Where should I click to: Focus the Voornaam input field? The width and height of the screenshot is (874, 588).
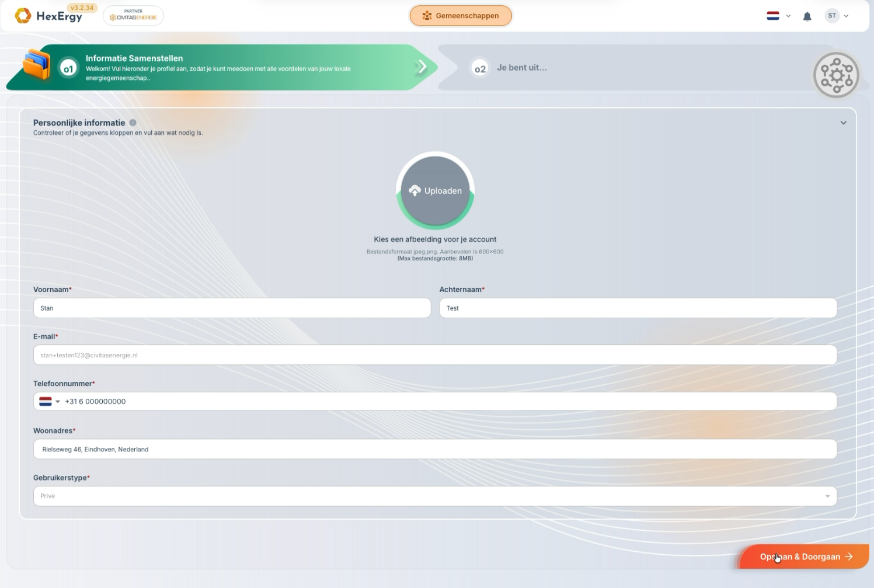(x=232, y=308)
